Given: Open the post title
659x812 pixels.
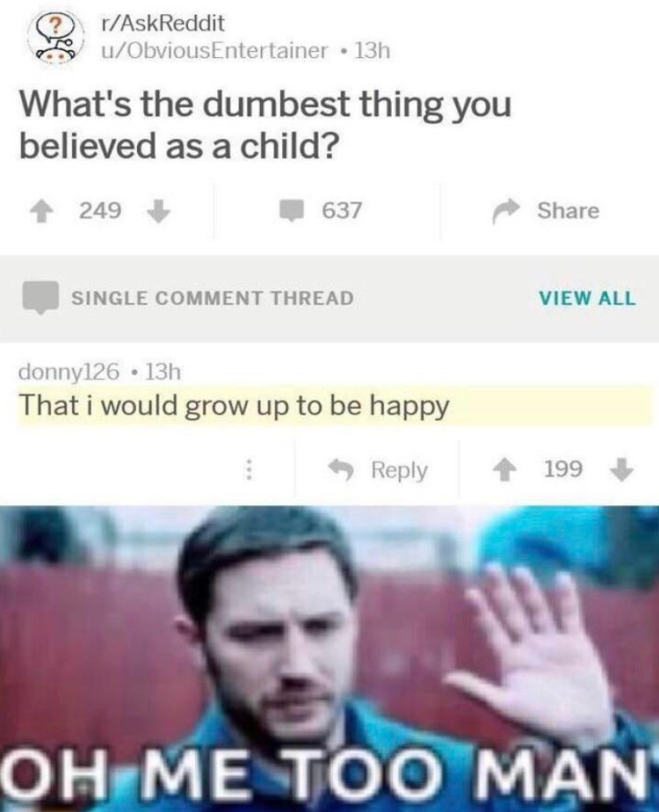Looking at the screenshot, I should [x=265, y=125].
